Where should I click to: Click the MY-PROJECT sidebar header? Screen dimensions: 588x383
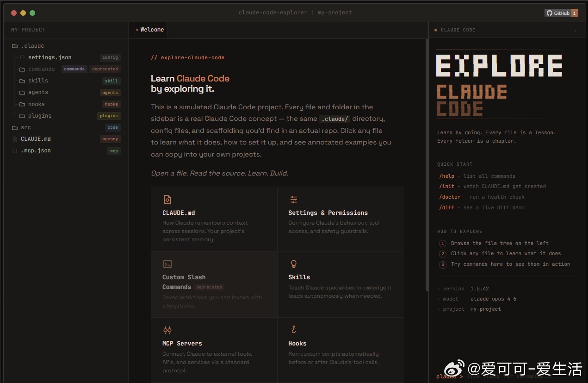click(x=28, y=30)
